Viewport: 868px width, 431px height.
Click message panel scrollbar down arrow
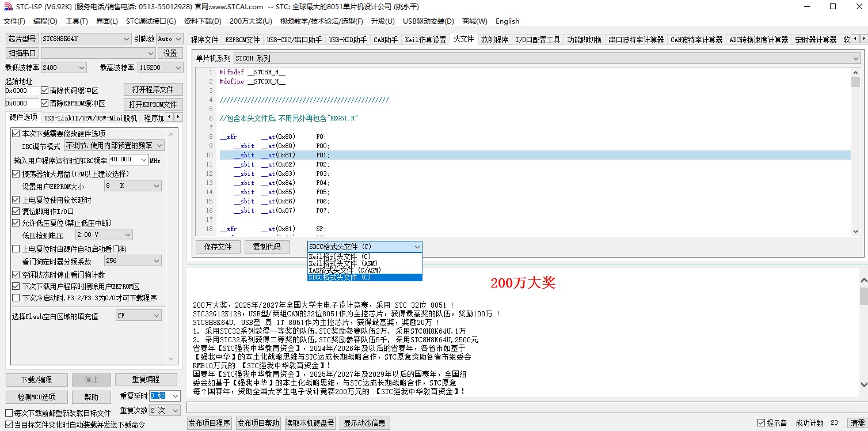pos(863,384)
